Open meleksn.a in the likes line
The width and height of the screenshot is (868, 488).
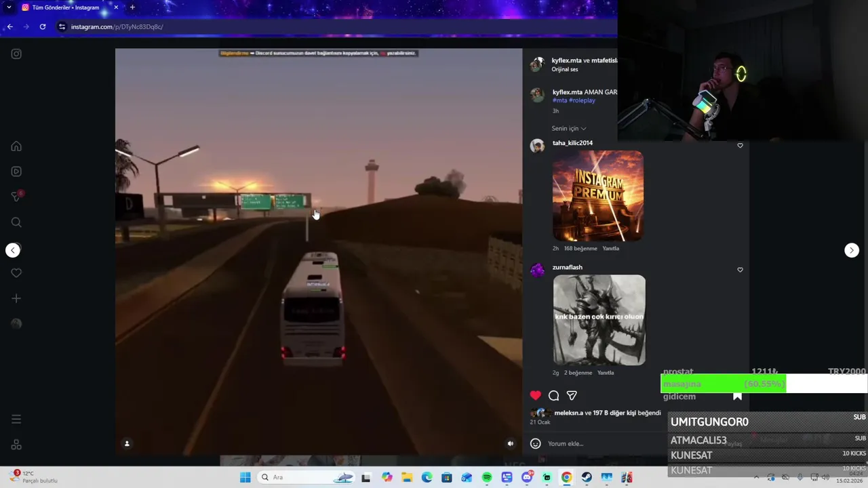(568, 413)
